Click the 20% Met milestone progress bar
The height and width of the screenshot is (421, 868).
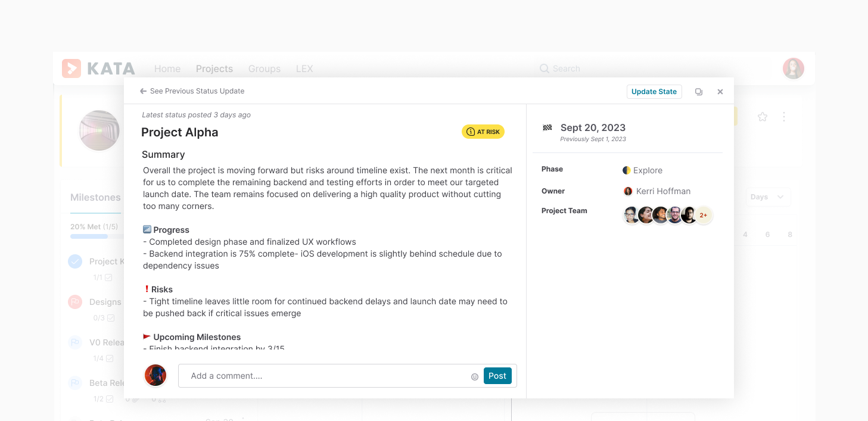click(x=91, y=236)
